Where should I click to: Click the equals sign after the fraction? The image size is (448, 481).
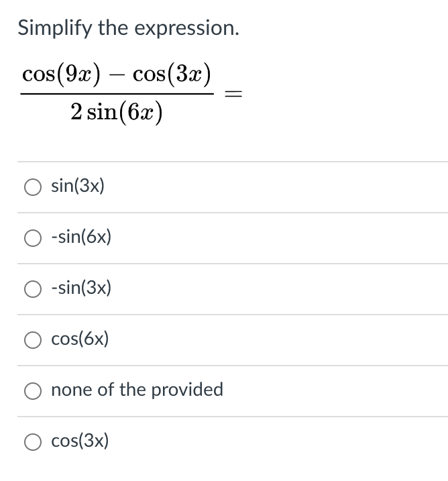pos(233,94)
